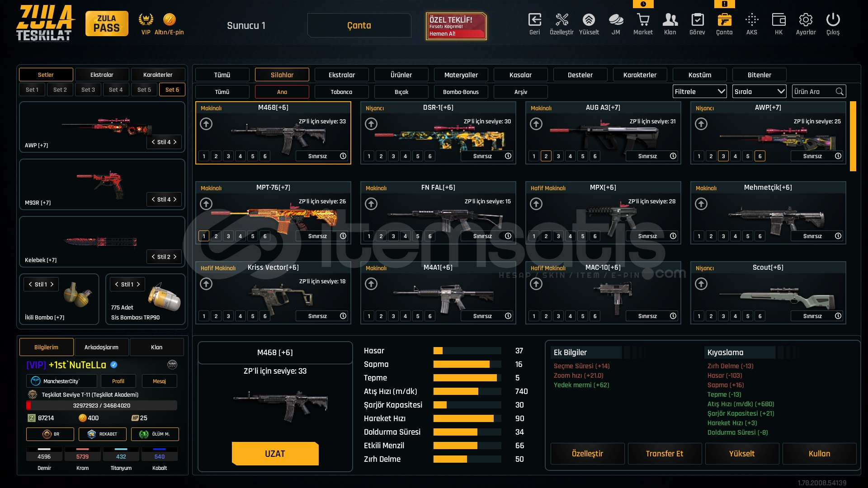Open the Profil button
The image size is (868, 488).
click(x=118, y=381)
